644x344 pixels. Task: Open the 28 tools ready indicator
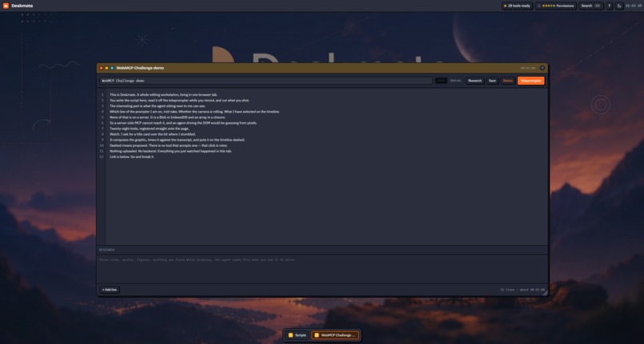click(x=517, y=6)
